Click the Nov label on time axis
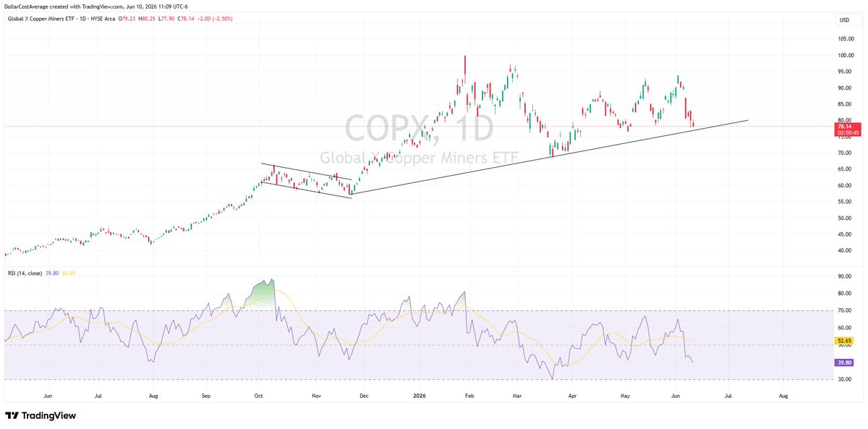The height and width of the screenshot is (429, 868). (316, 396)
